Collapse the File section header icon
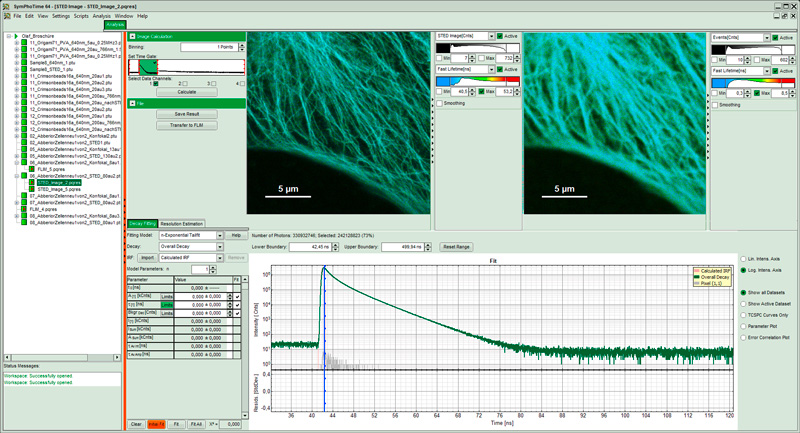The width and height of the screenshot is (800, 433). click(133, 104)
